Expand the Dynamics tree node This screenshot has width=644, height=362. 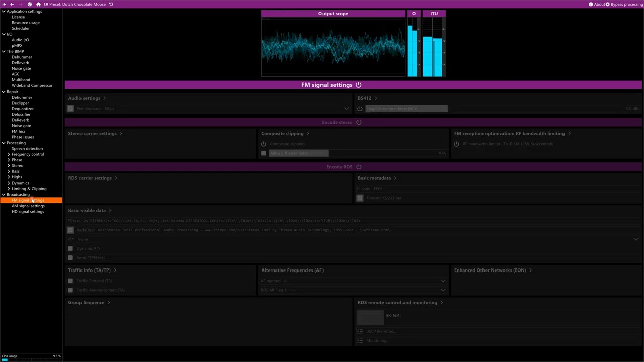[9, 183]
